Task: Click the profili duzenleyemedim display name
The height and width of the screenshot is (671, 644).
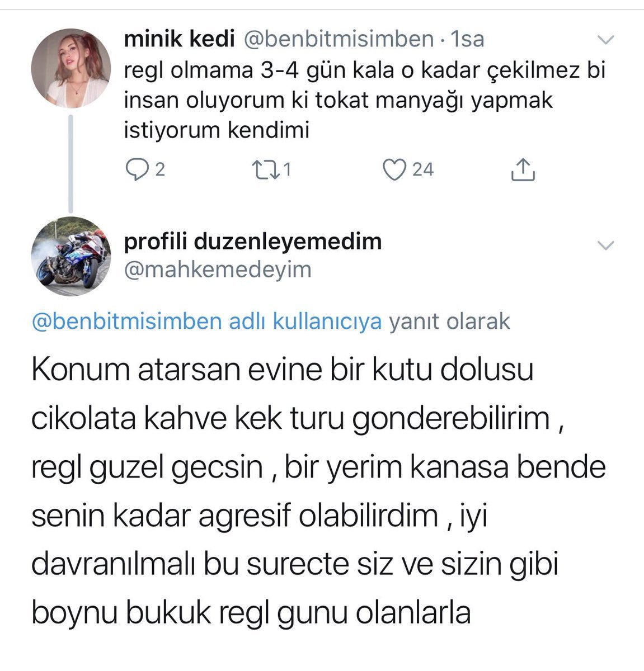Action: pos(252,242)
